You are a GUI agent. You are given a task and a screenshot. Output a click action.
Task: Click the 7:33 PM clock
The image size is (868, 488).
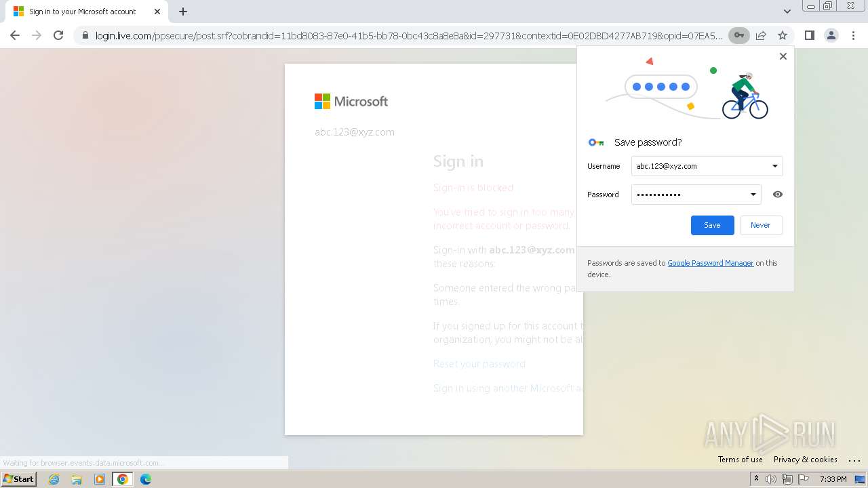(833, 479)
